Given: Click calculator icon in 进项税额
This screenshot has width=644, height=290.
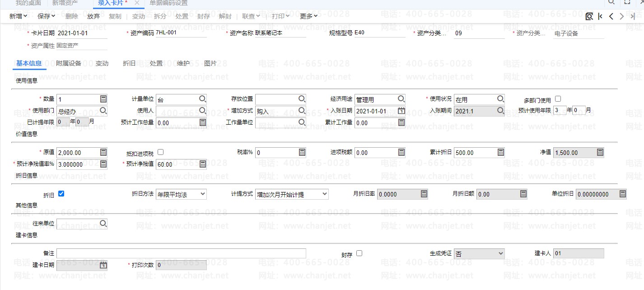Looking at the screenshot, I should click(401, 153).
